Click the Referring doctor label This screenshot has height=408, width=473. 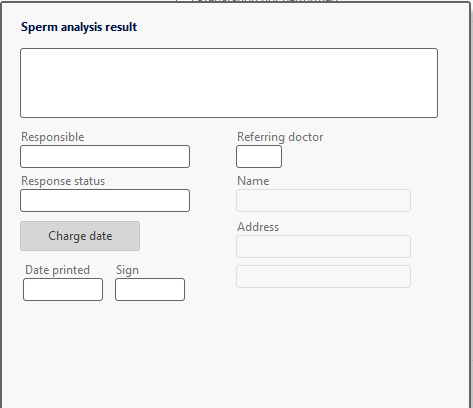(280, 137)
